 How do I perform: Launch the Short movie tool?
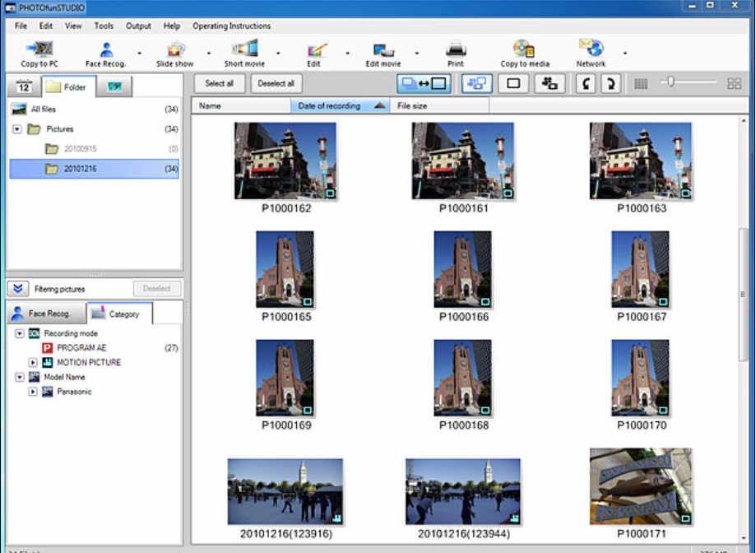pos(244,53)
